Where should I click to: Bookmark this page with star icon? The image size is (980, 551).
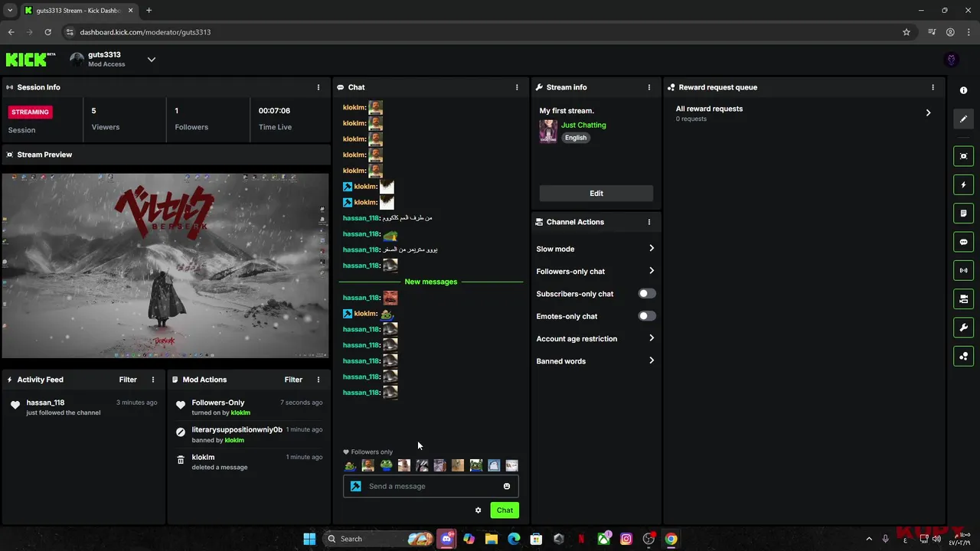coord(906,32)
